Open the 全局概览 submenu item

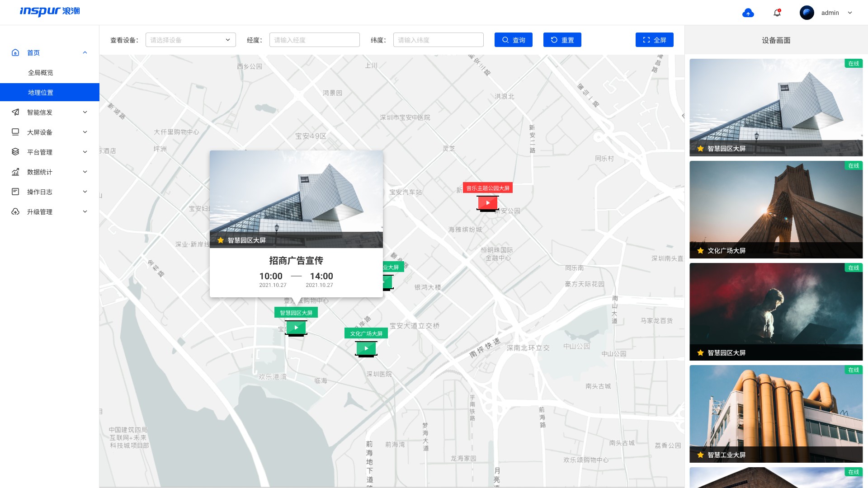pos(41,72)
